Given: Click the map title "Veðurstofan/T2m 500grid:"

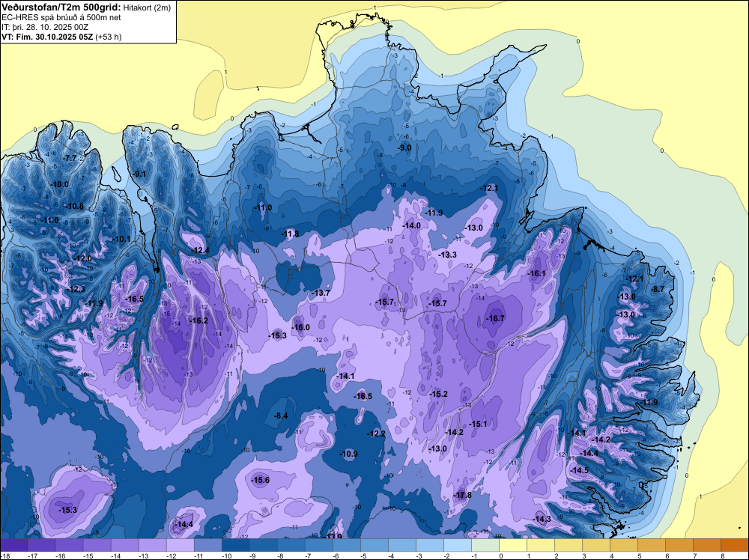Looking at the screenshot, I should point(61,7).
